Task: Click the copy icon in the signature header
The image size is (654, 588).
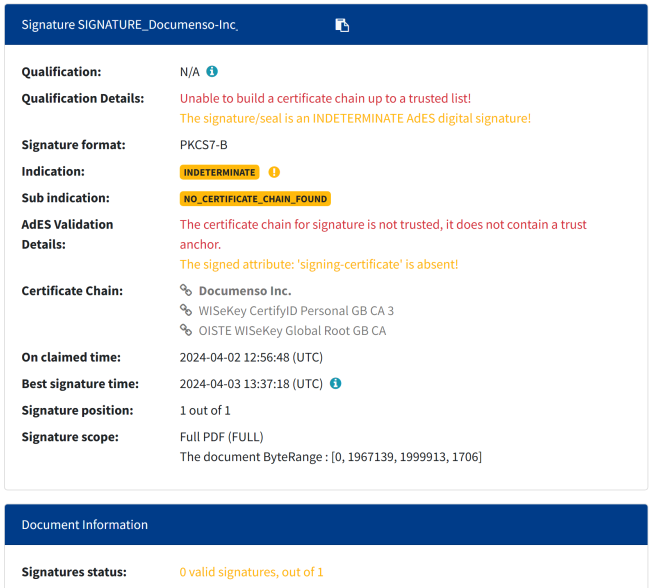Action: pyautogui.click(x=342, y=25)
